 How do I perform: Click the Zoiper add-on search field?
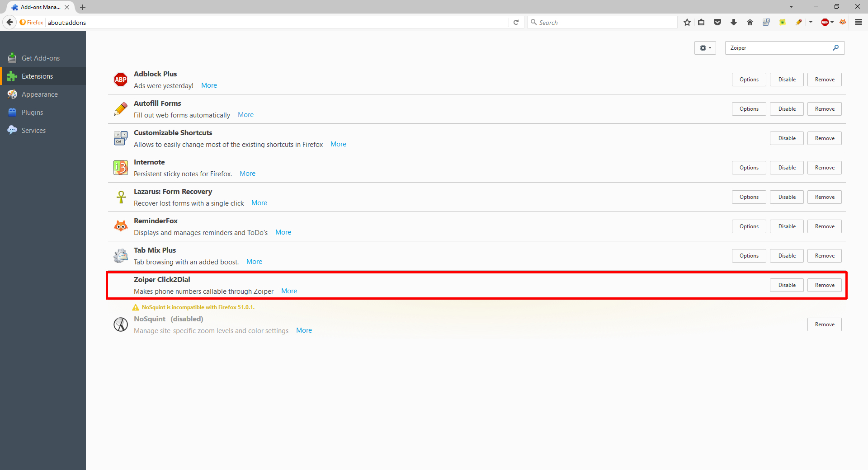coord(778,48)
